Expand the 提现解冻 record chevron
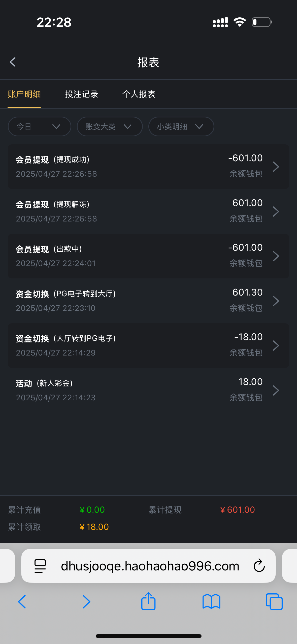This screenshot has height=644, width=297. coord(276,211)
